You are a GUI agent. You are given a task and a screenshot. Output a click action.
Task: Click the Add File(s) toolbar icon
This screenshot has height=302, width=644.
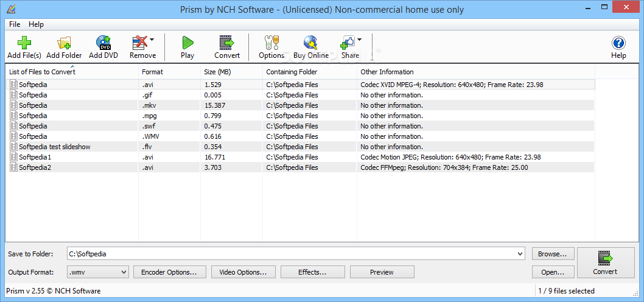coord(24,43)
